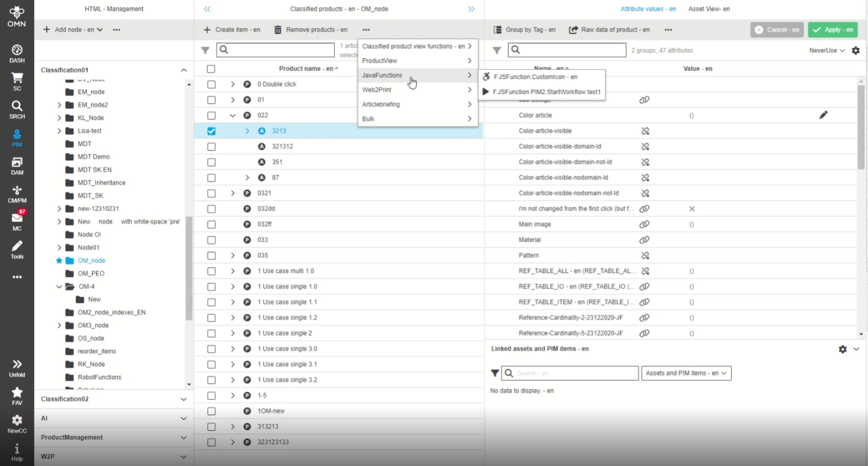The height and width of the screenshot is (466, 868).
Task: Open the attribute view settings gear
Action: (x=856, y=50)
